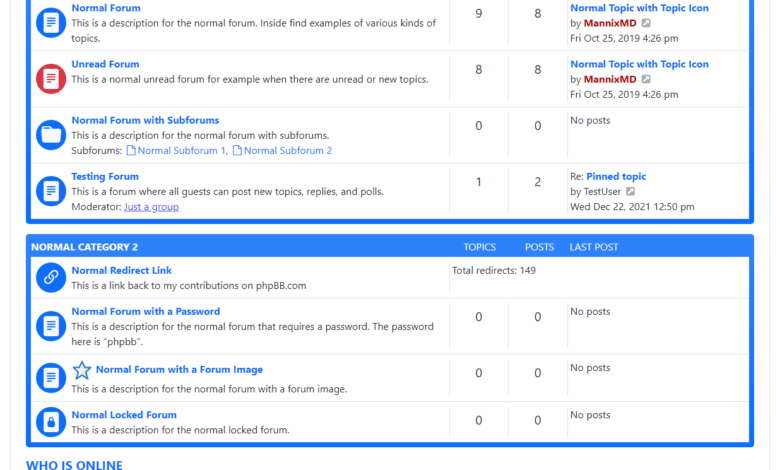
Task: Open Normal Forum with a Password
Action: [145, 311]
